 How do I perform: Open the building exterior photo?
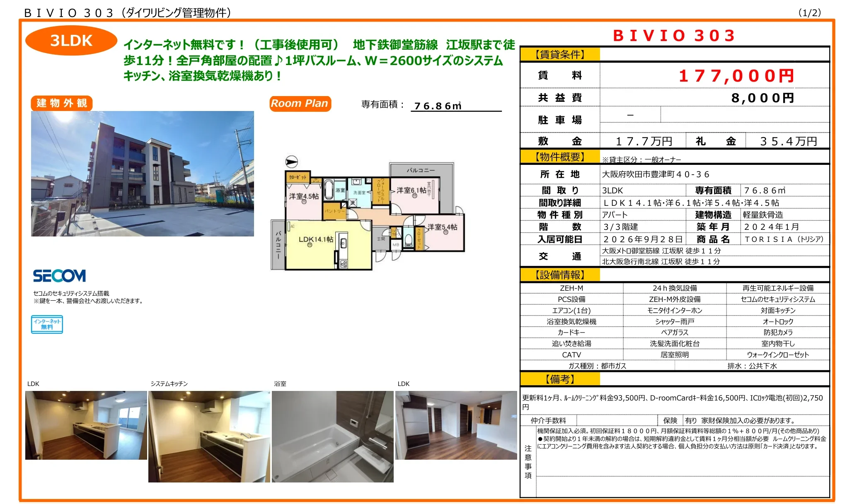pyautogui.click(x=142, y=174)
